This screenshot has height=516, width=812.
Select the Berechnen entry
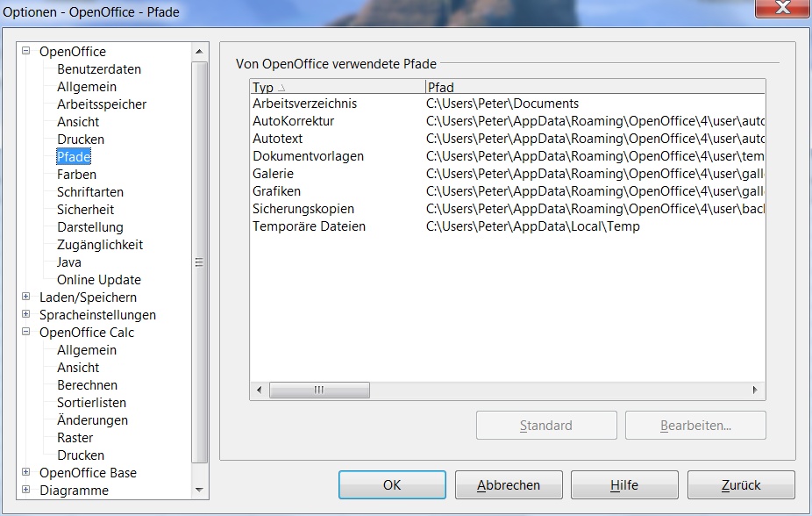87,385
